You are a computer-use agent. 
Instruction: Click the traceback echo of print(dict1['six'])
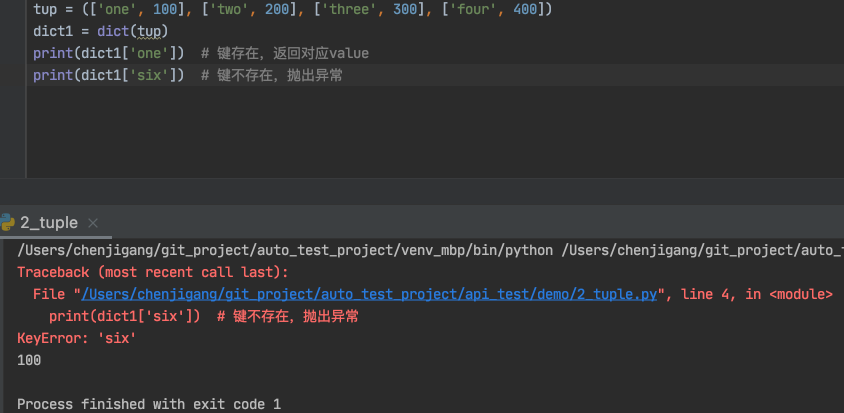204,317
